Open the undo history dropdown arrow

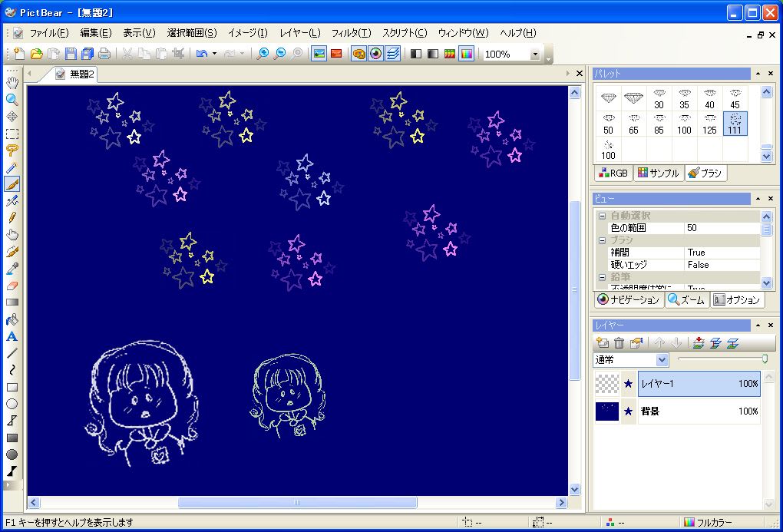[x=215, y=54]
